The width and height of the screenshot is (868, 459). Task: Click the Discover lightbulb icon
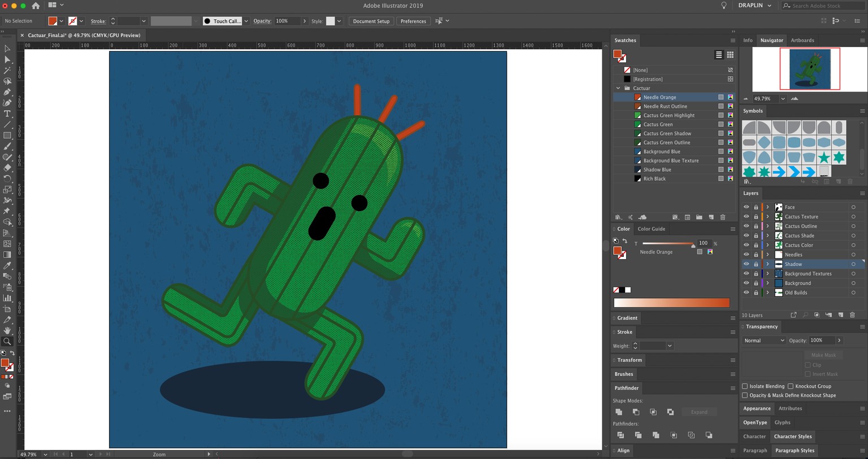pos(724,6)
